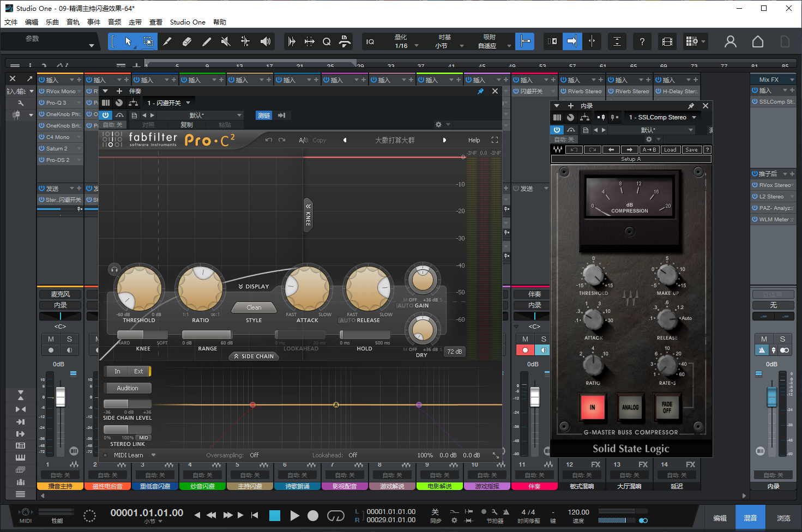Open the 音轨 menu

pos(73,22)
